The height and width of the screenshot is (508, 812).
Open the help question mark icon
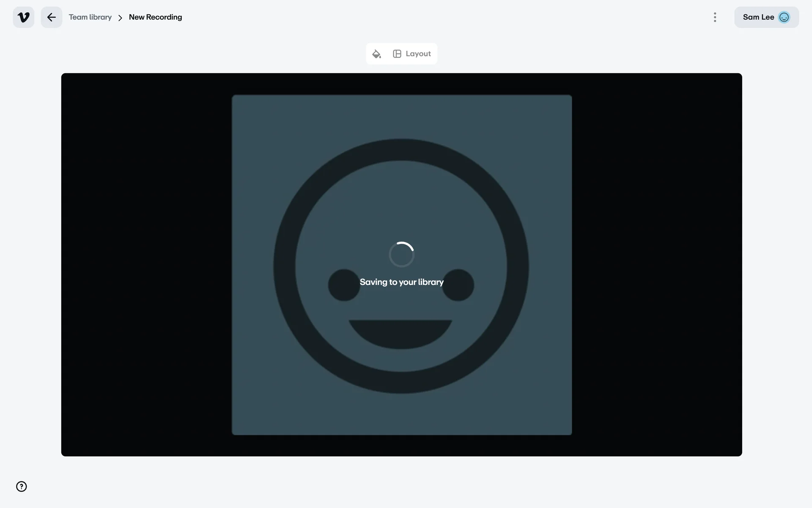pos(22,486)
